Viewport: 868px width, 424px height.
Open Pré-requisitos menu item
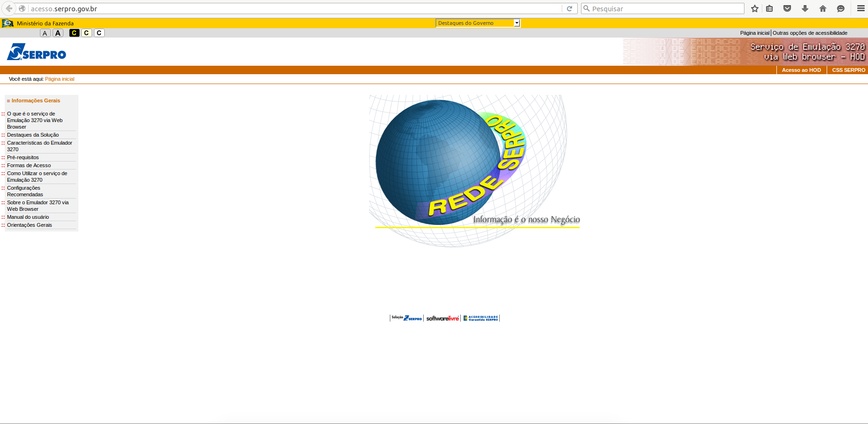[x=23, y=157]
